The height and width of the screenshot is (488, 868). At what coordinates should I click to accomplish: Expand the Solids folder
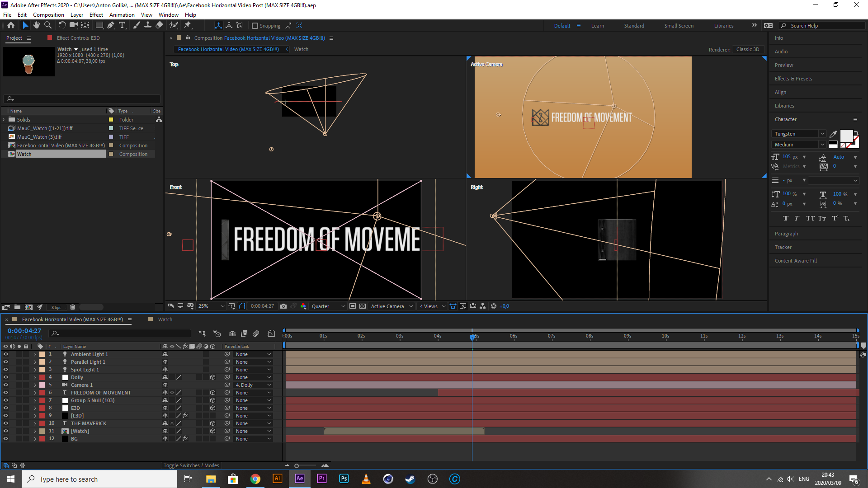pyautogui.click(x=4, y=120)
